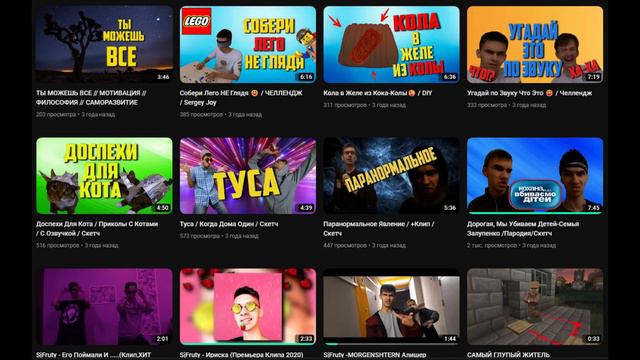Open the 'Доспехи для кота' thumbnail
Screen dimensions: 640x360
pos(104,176)
